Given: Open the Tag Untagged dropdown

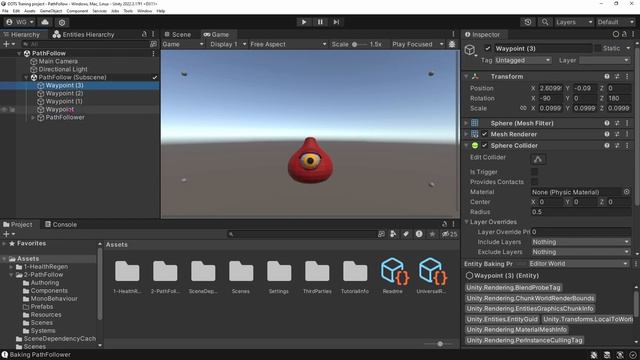Looking at the screenshot, I should pyautogui.click(x=523, y=60).
